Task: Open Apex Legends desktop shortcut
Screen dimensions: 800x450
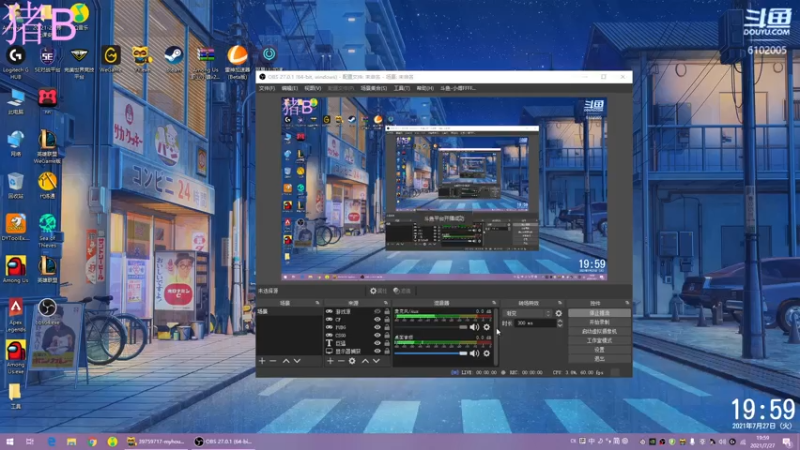Action: pyautogui.click(x=16, y=315)
